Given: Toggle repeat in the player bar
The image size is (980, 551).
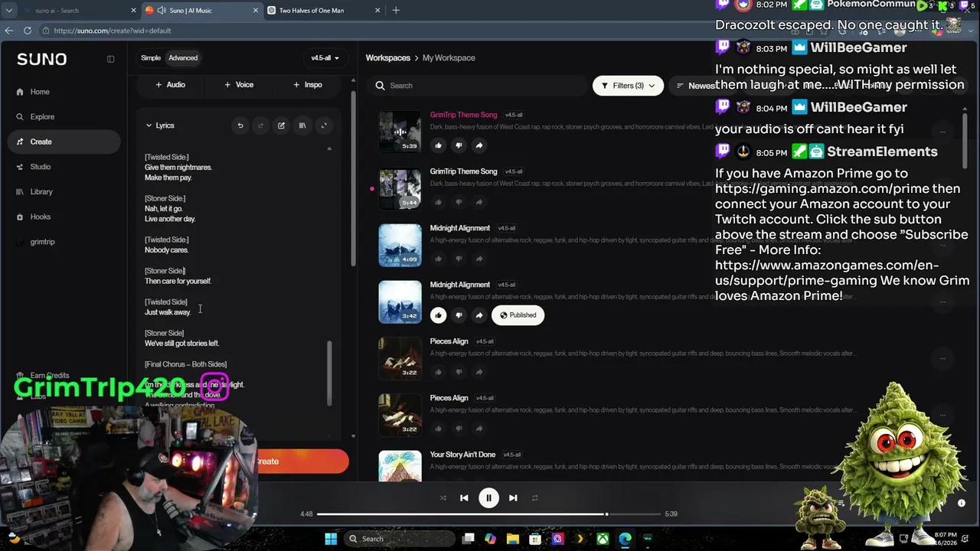Looking at the screenshot, I should pos(534,498).
